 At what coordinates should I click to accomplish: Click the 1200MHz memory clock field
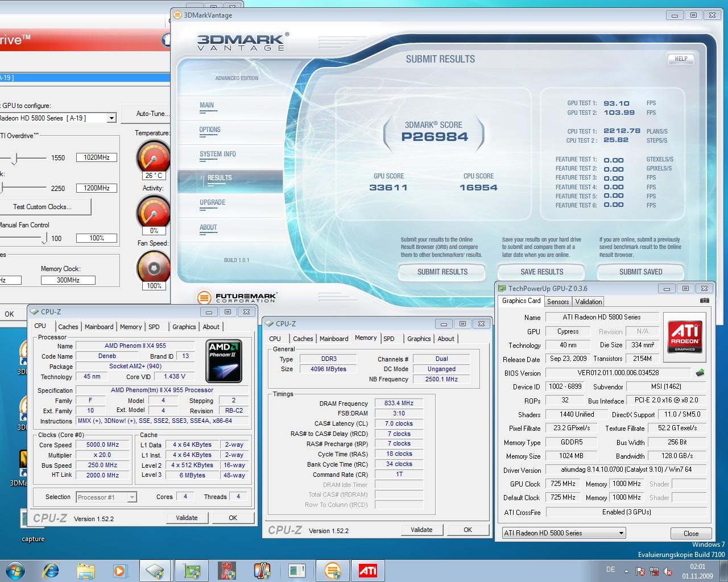[97, 188]
